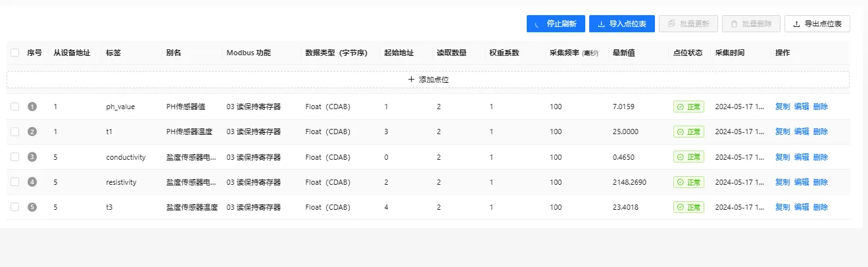Click 删除 for the t3 row
This screenshot has width=868, height=267.
pyautogui.click(x=821, y=207)
